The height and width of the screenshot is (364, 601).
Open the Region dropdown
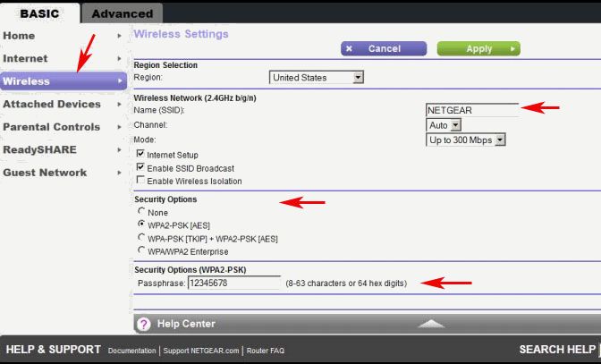pos(317,78)
